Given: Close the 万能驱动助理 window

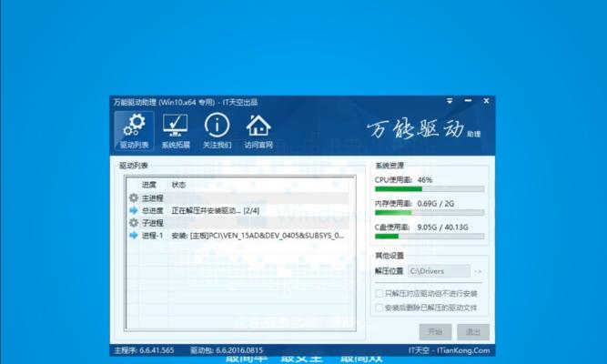Looking at the screenshot, I should click(x=486, y=101).
